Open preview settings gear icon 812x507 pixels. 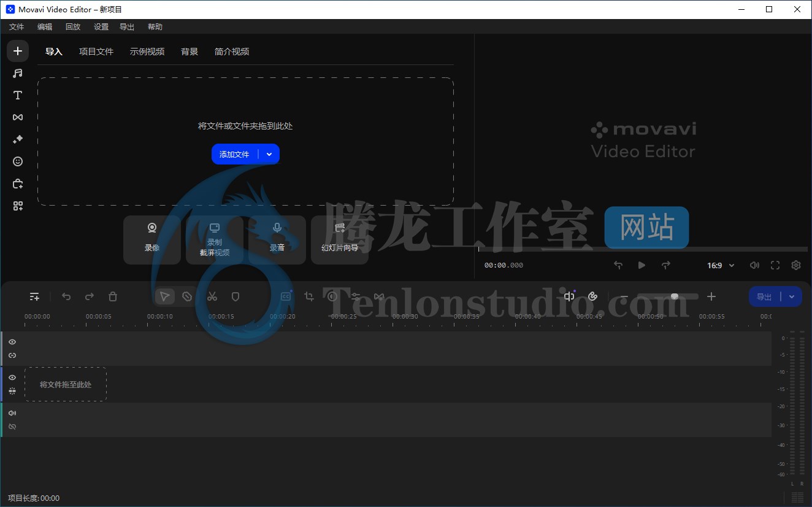(x=796, y=265)
